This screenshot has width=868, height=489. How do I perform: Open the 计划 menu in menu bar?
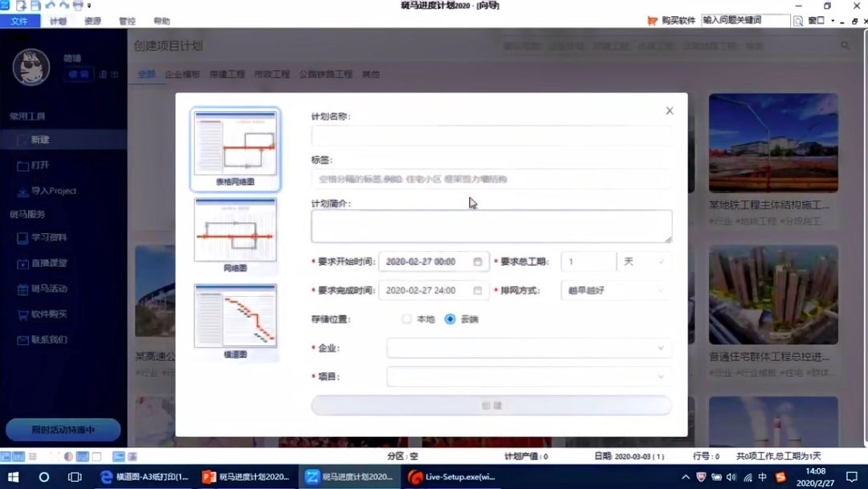(x=56, y=21)
